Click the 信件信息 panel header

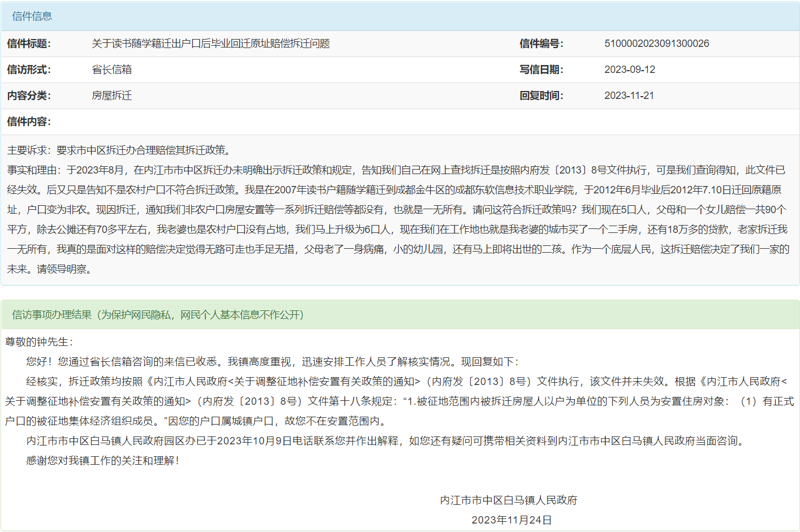[x=400, y=16]
